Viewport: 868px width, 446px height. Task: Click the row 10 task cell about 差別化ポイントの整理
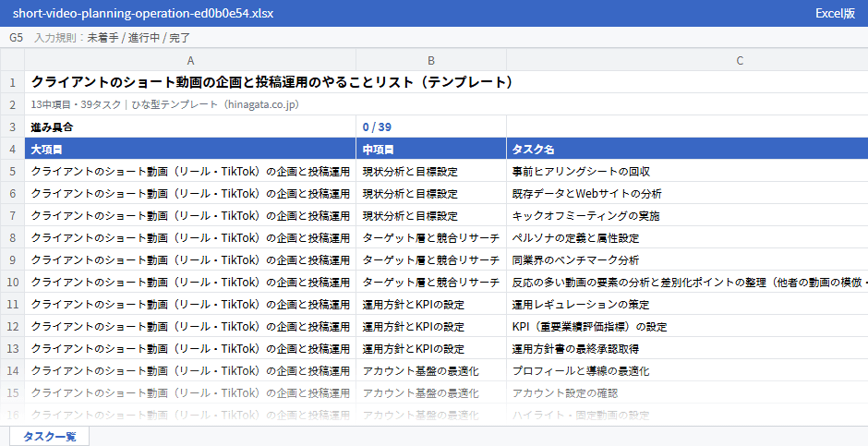pos(687,282)
